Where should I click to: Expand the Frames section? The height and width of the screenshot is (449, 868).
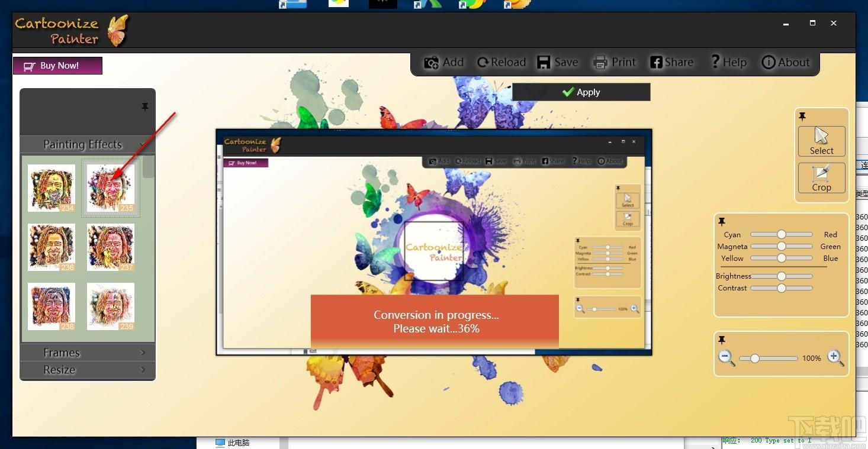point(88,353)
